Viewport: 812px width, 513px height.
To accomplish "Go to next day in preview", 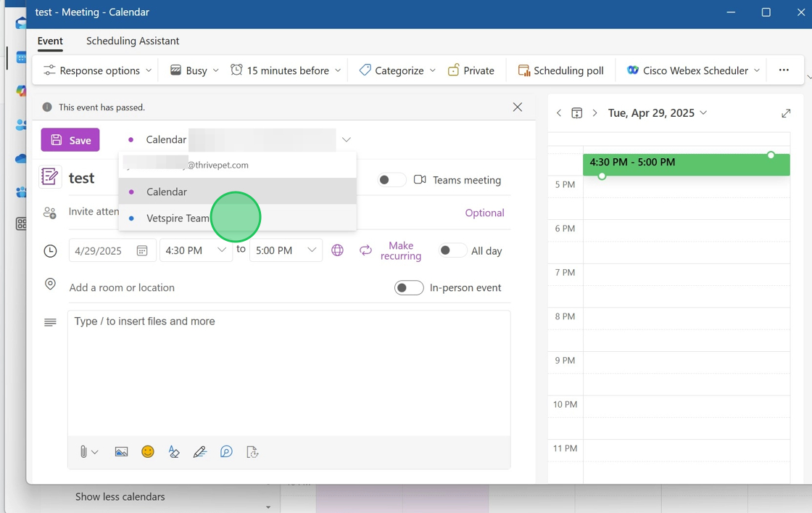I will coord(594,113).
